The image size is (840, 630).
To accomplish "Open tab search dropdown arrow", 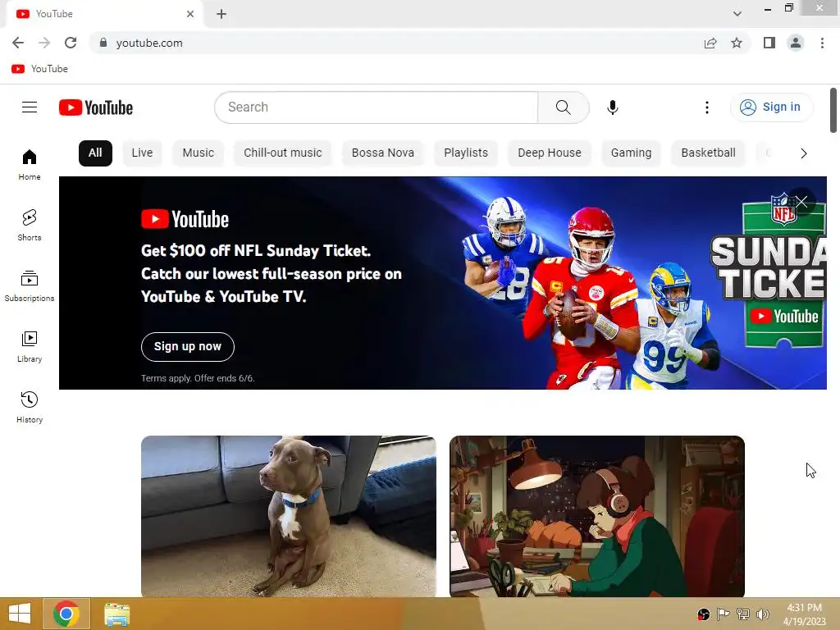I will [x=737, y=14].
